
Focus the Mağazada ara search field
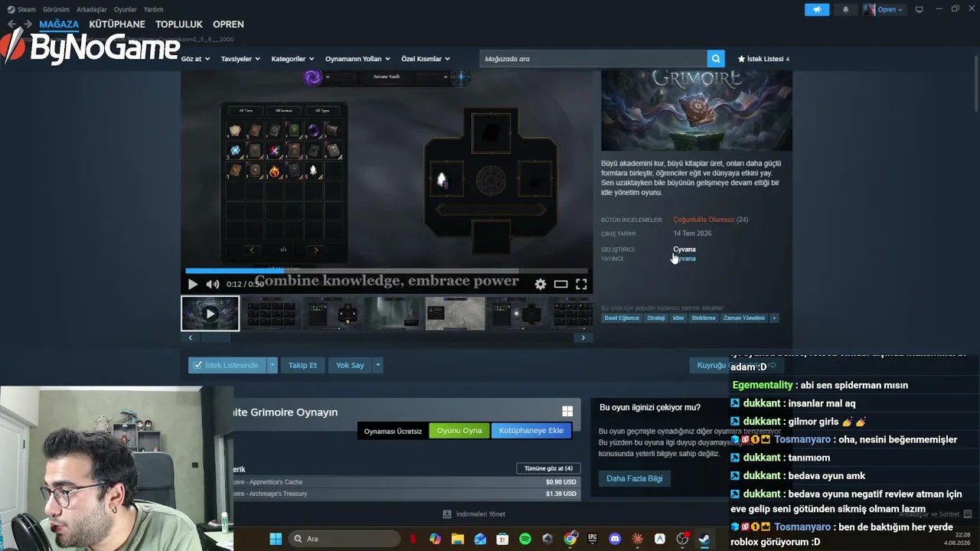(593, 59)
